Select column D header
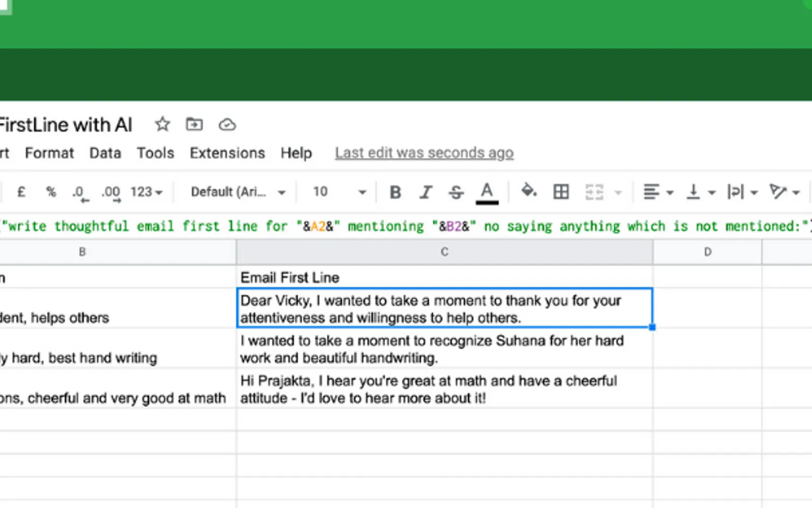The image size is (812, 508). 707,252
